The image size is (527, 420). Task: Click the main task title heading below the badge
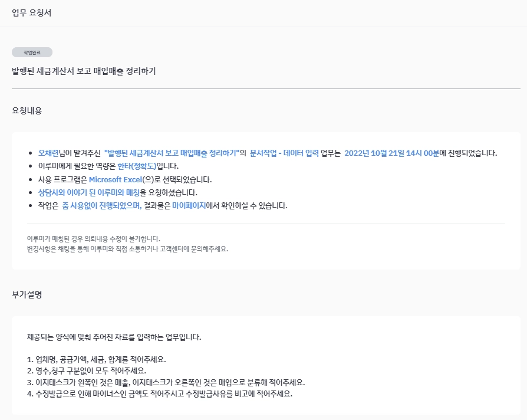84,71
